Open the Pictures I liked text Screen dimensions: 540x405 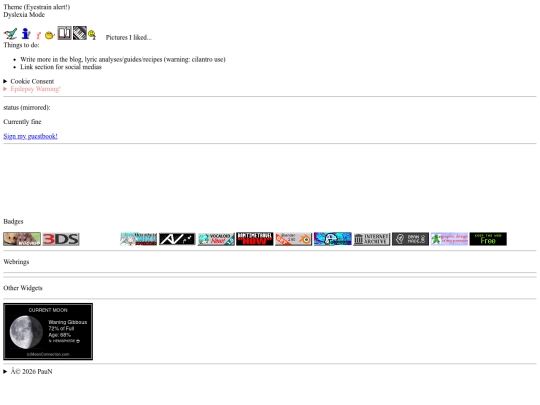[128, 37]
